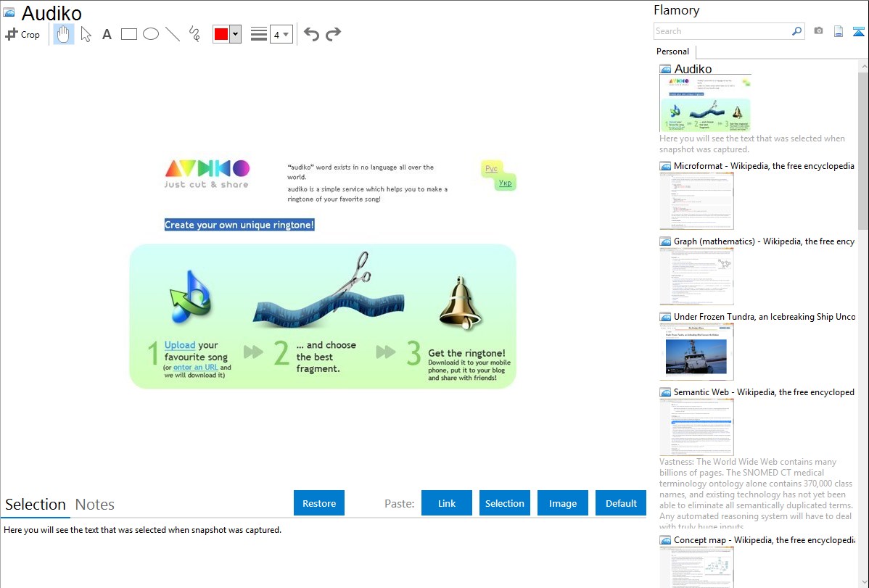Open the Concept map snapshot thumbnail
The width and height of the screenshot is (869, 588).
pos(696,567)
